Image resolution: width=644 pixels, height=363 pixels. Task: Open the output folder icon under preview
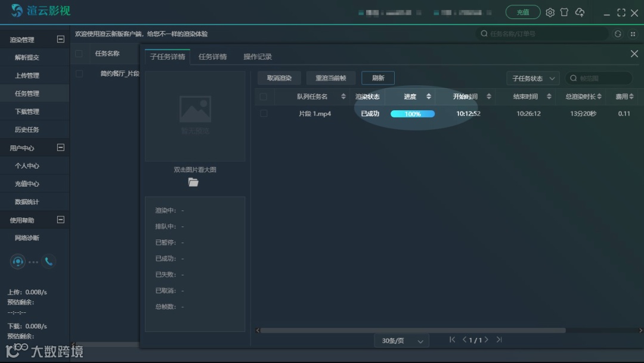[193, 182]
